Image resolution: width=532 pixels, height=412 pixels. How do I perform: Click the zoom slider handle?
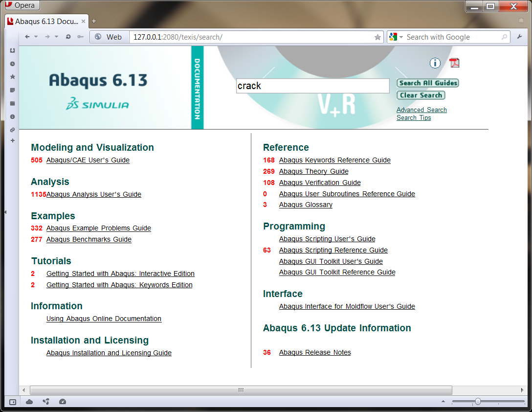(478, 401)
